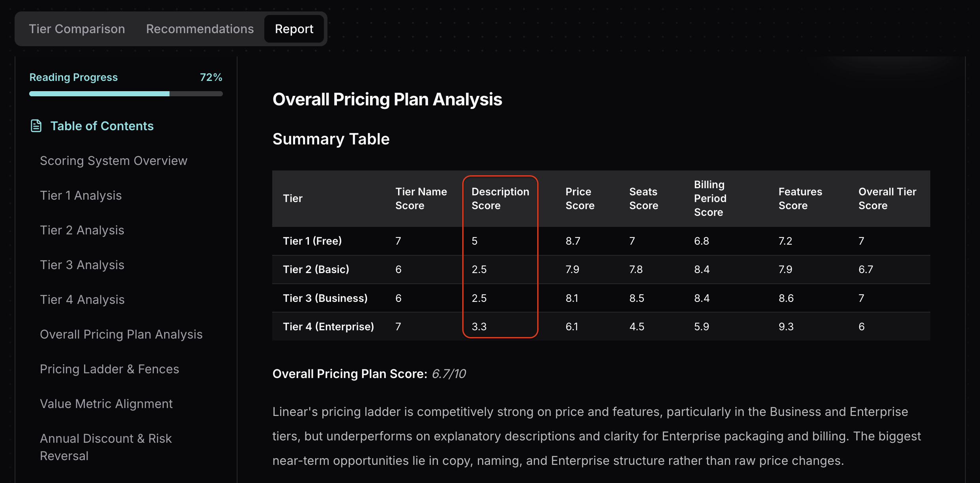Open the Recommendations tab
Image resolution: width=980 pixels, height=483 pixels.
click(199, 28)
